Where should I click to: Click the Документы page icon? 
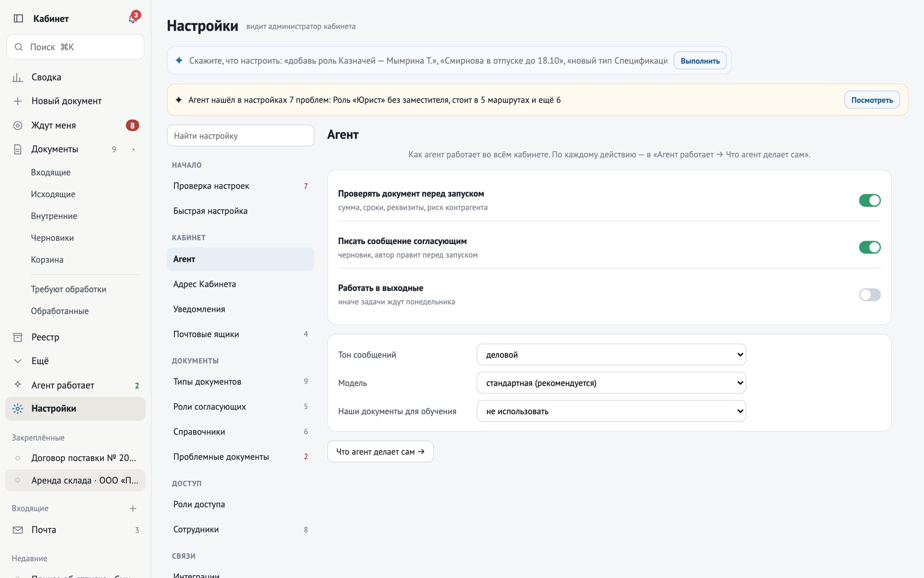click(17, 150)
